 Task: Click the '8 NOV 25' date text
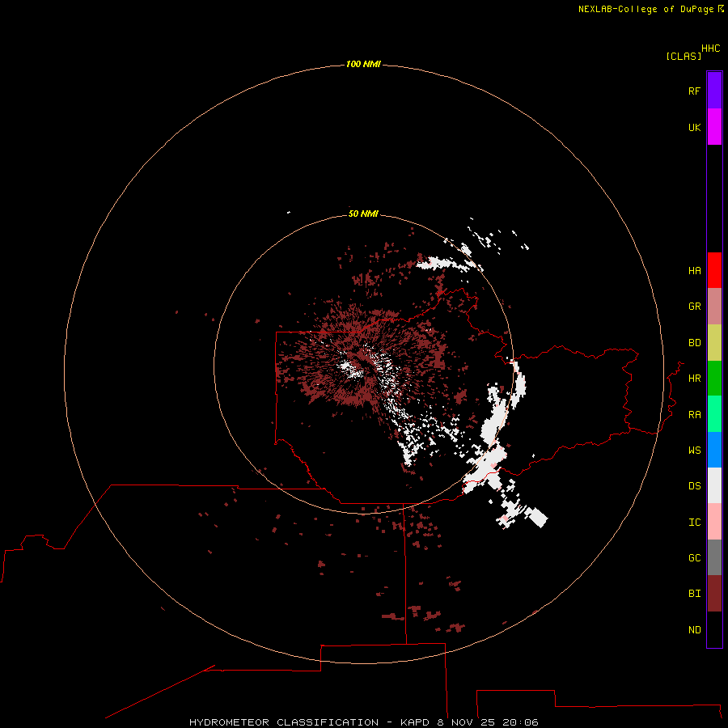coord(466,722)
